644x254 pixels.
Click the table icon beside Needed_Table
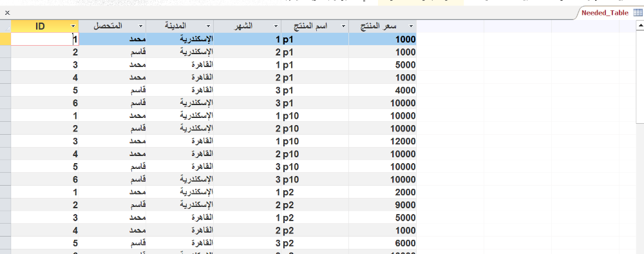tap(638, 13)
